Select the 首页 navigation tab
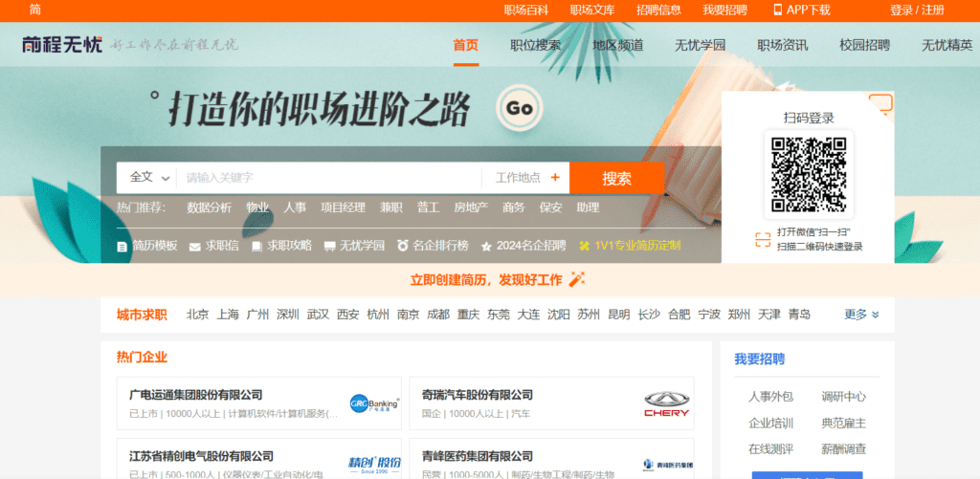Image resolution: width=980 pixels, height=479 pixels. (466, 45)
